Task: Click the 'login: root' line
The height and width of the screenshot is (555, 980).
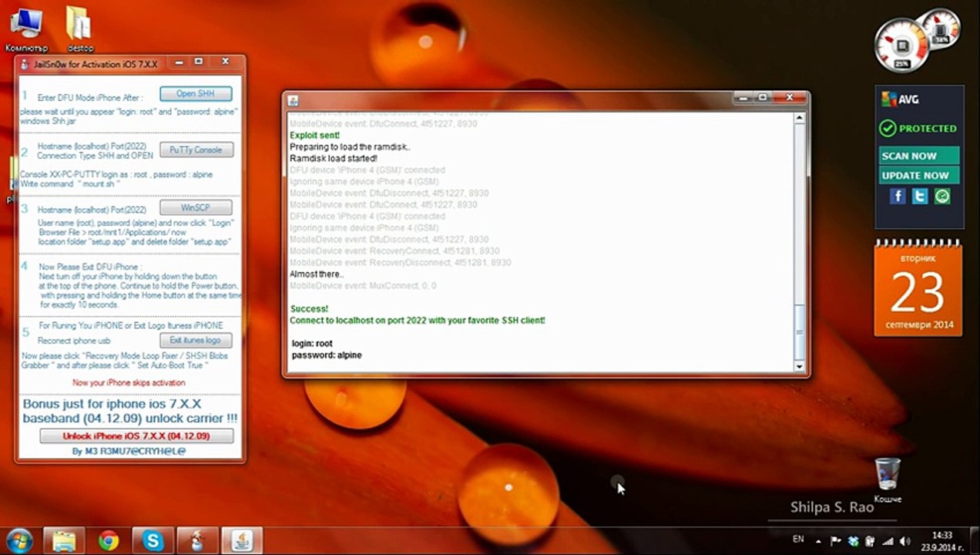Action: coord(312,343)
